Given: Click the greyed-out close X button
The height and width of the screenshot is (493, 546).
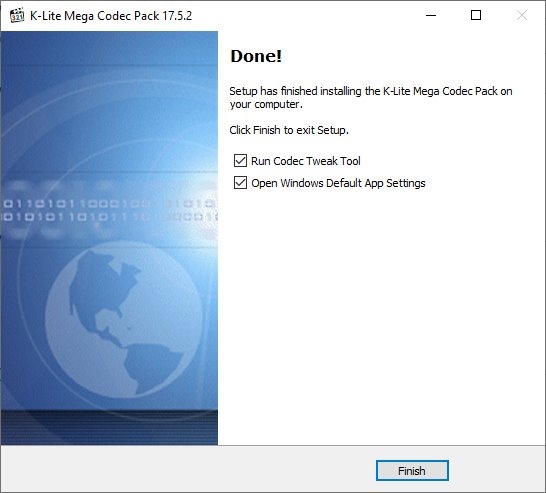Looking at the screenshot, I should (522, 15).
